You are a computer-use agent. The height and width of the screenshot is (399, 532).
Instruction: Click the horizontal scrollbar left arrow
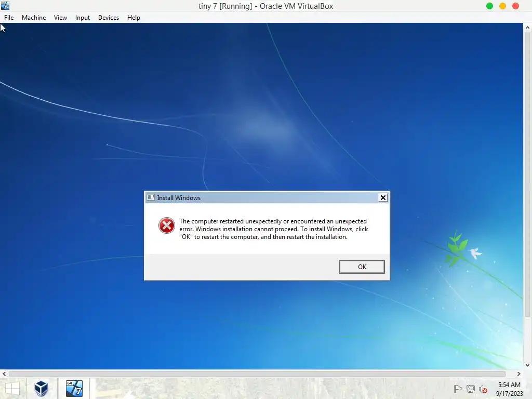pos(4,374)
